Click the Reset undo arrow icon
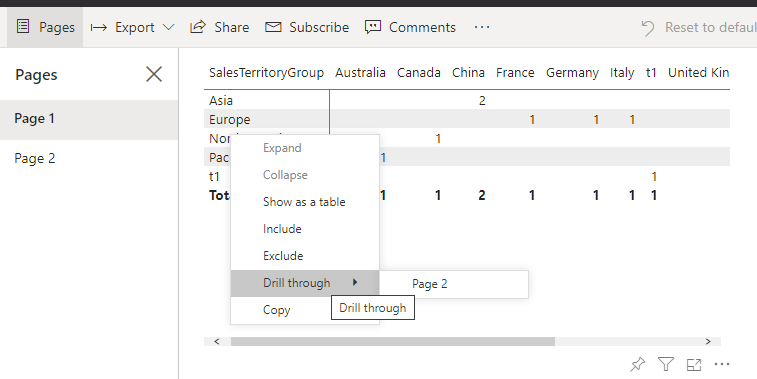Image resolution: width=757 pixels, height=379 pixels. pos(647,28)
